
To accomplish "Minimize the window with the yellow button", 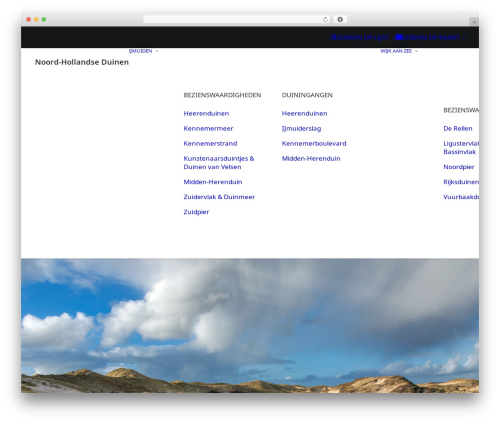I will coord(36,19).
